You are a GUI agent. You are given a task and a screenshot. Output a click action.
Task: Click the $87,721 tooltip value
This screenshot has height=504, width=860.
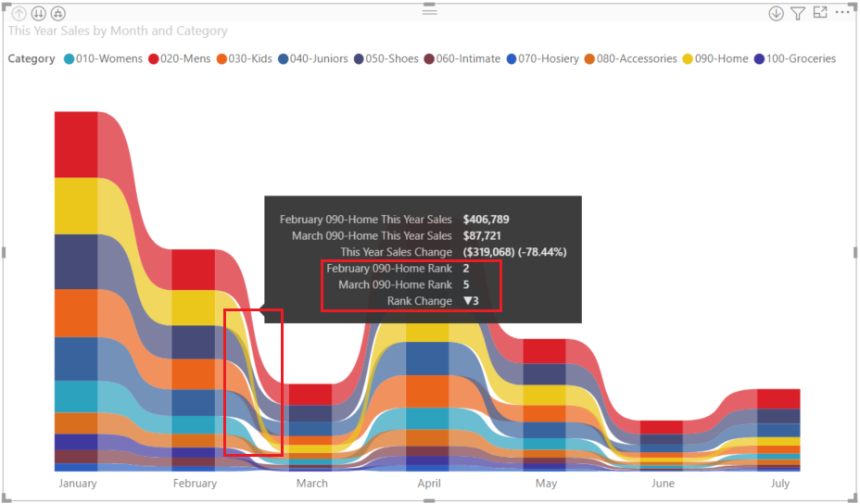[482, 236]
